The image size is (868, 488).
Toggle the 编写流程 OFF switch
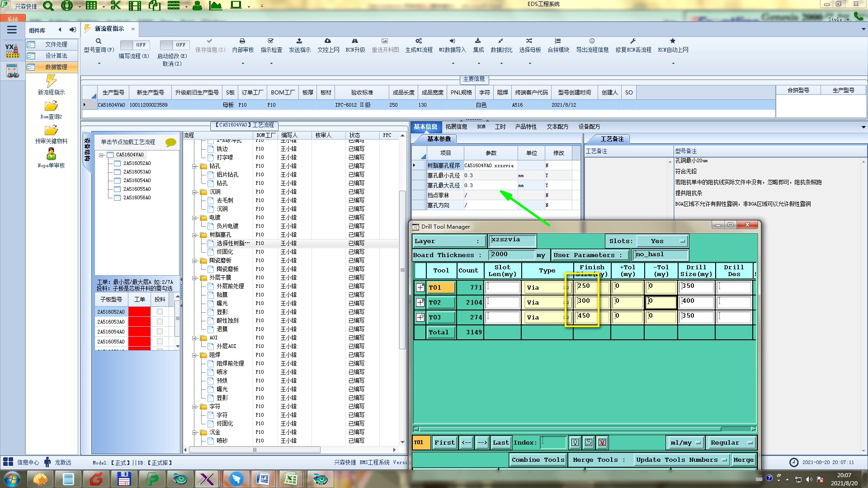(134, 45)
